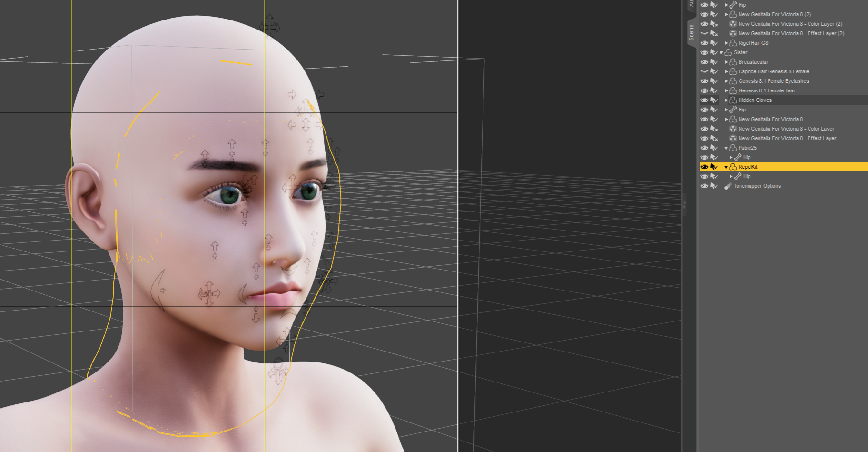Click the Pubic25 figure icon
This screenshot has width=868, height=452.
733,148
